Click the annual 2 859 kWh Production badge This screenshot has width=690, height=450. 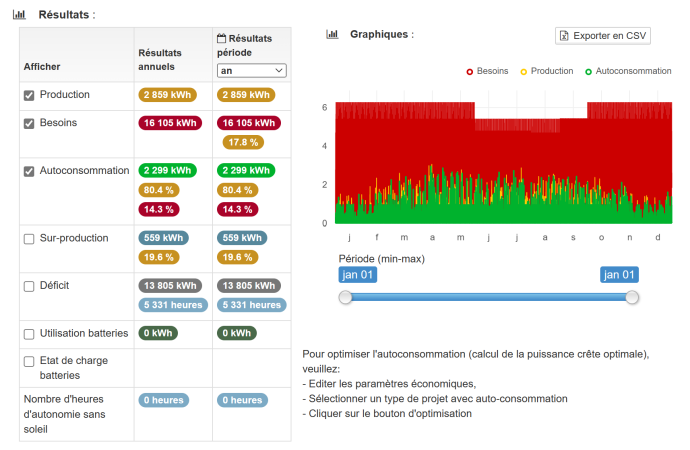click(x=166, y=95)
